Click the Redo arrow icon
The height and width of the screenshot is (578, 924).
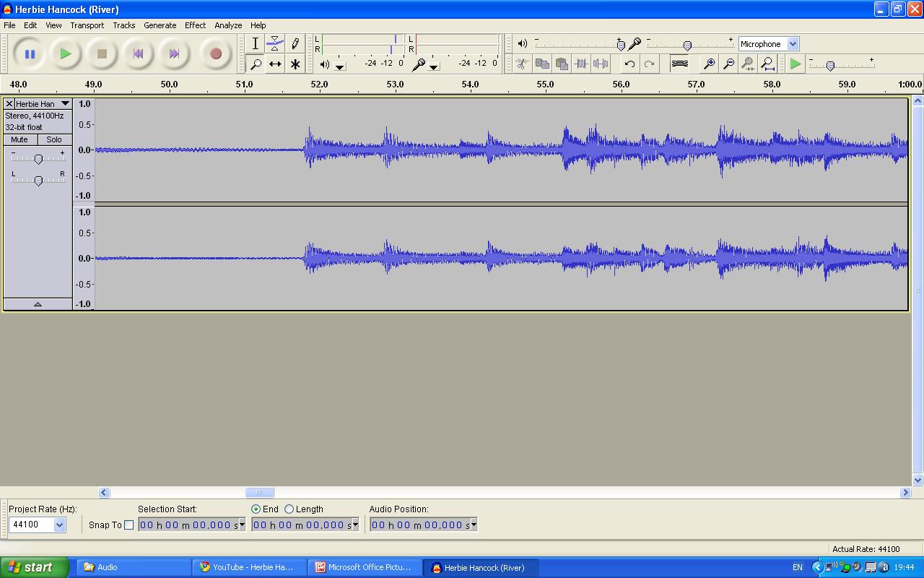pos(649,64)
